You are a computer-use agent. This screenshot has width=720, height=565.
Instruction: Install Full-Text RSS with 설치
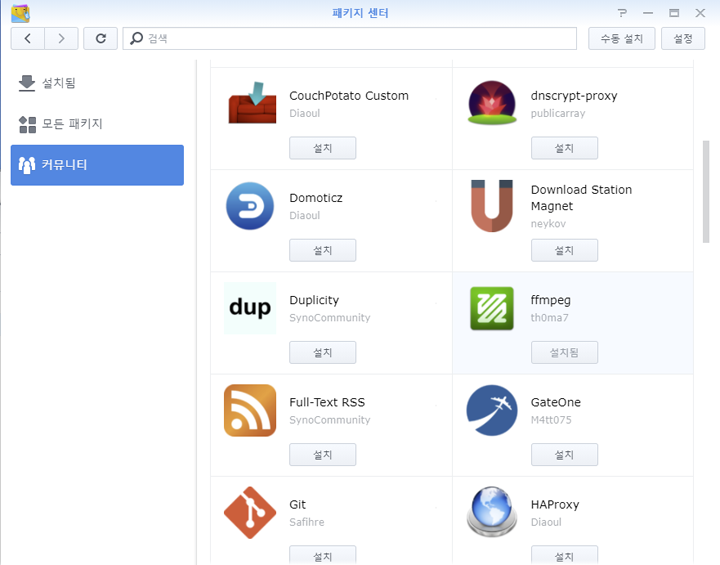(322, 455)
